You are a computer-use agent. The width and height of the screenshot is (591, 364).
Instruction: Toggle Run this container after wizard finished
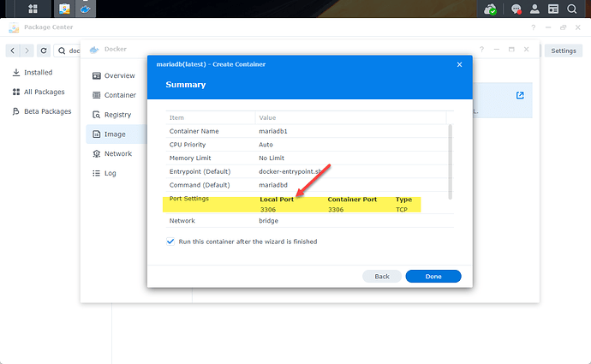[170, 242]
